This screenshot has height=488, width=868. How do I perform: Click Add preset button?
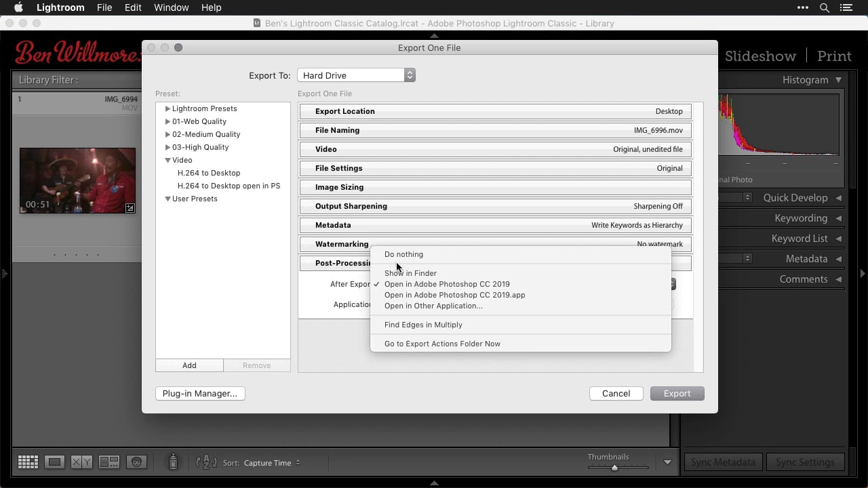[189, 365]
